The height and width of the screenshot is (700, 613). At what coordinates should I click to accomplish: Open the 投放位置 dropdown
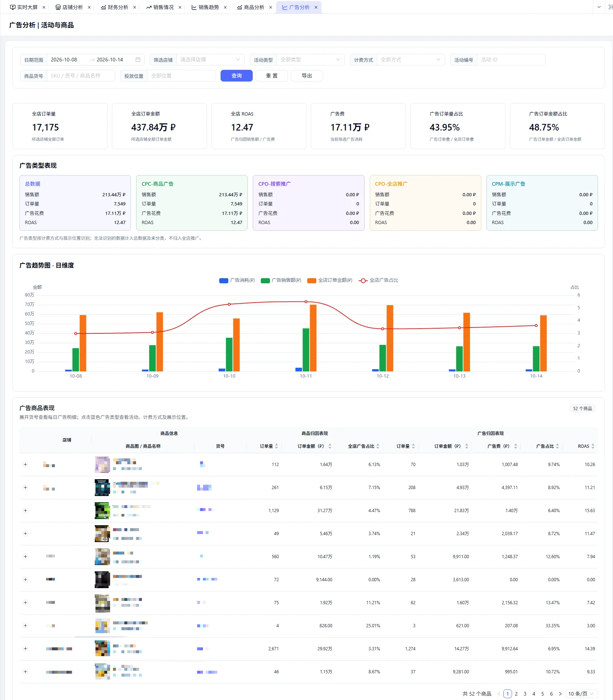click(181, 76)
